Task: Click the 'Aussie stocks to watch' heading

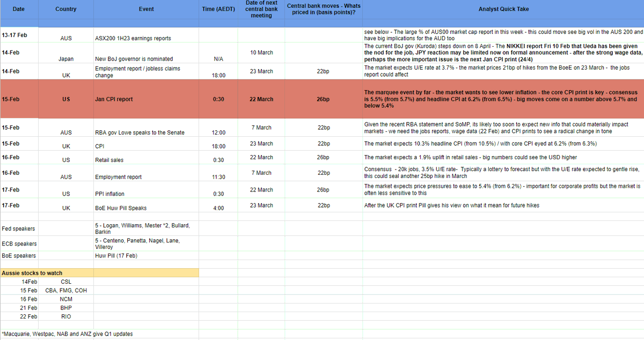Action: (x=47, y=273)
